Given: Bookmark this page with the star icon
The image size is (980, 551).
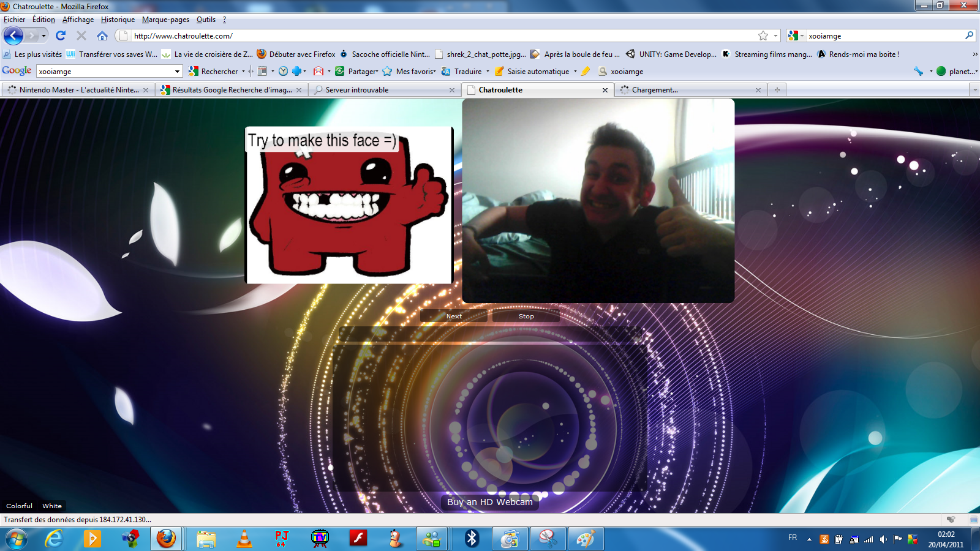Looking at the screenshot, I should (x=763, y=36).
